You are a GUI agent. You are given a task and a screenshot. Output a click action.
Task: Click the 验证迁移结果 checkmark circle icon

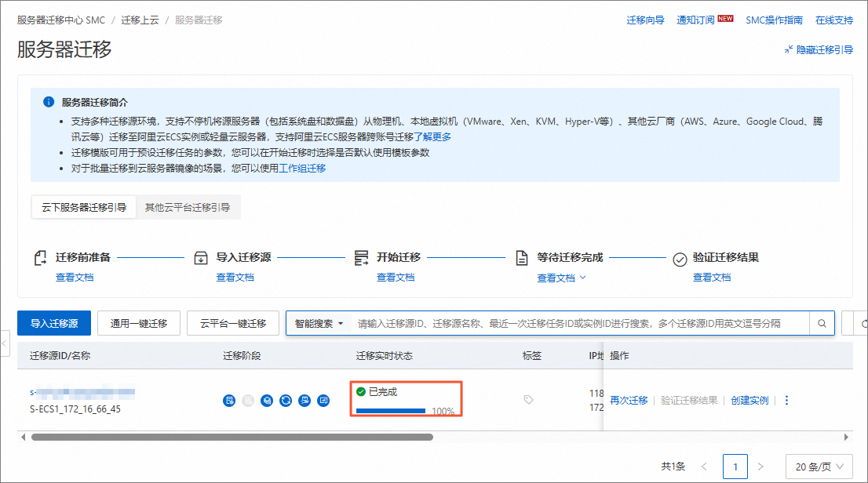680,259
